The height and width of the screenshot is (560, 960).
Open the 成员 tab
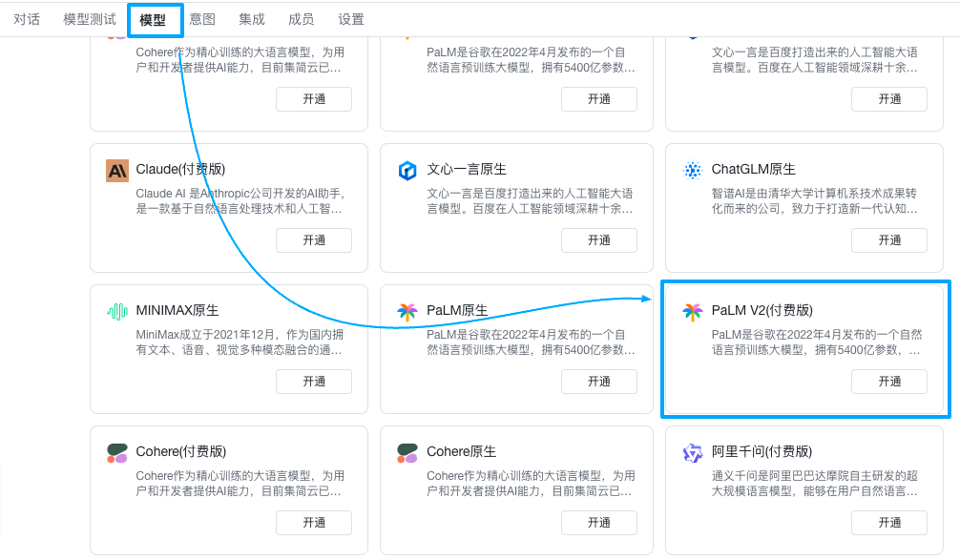302,20
